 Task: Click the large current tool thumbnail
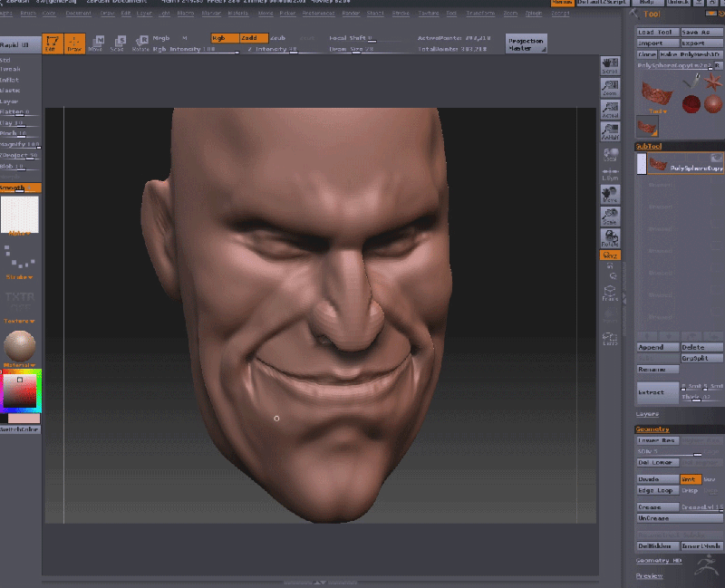pos(656,93)
